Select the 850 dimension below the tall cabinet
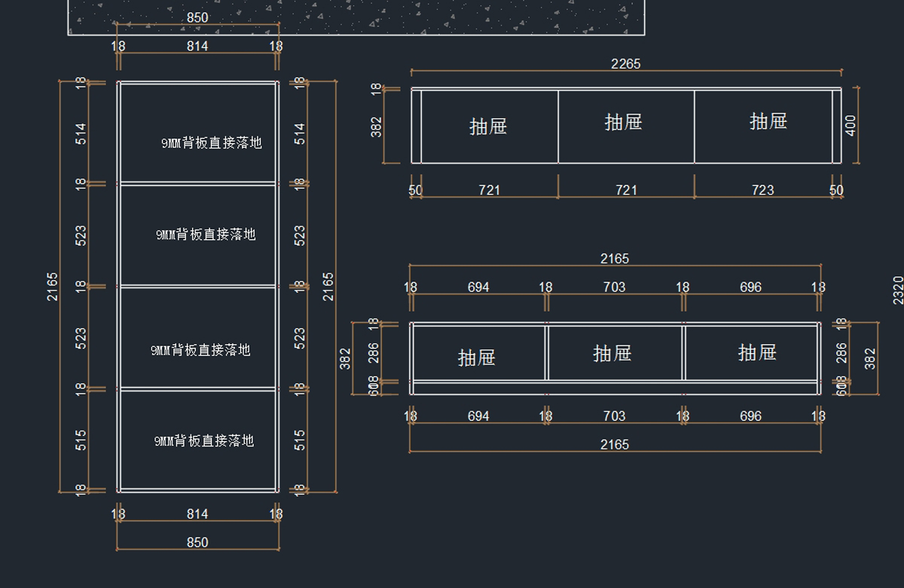This screenshot has height=588, width=904. 197,542
